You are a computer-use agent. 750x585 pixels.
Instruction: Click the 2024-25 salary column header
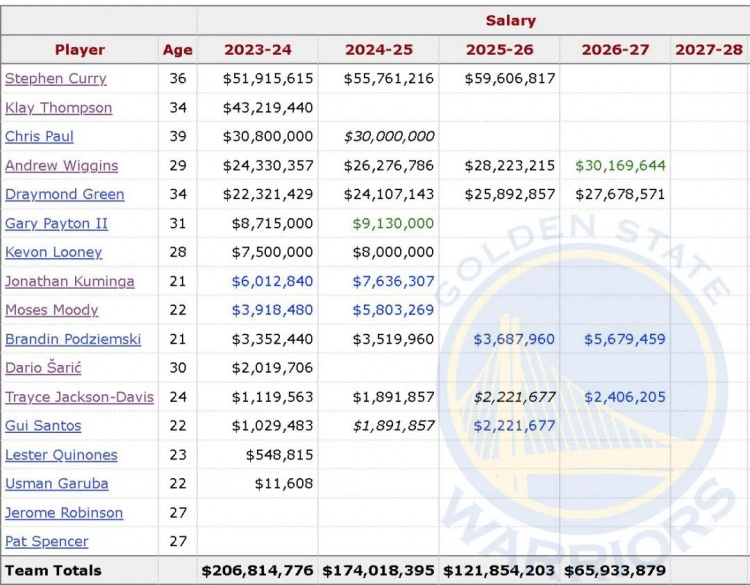[x=379, y=49]
